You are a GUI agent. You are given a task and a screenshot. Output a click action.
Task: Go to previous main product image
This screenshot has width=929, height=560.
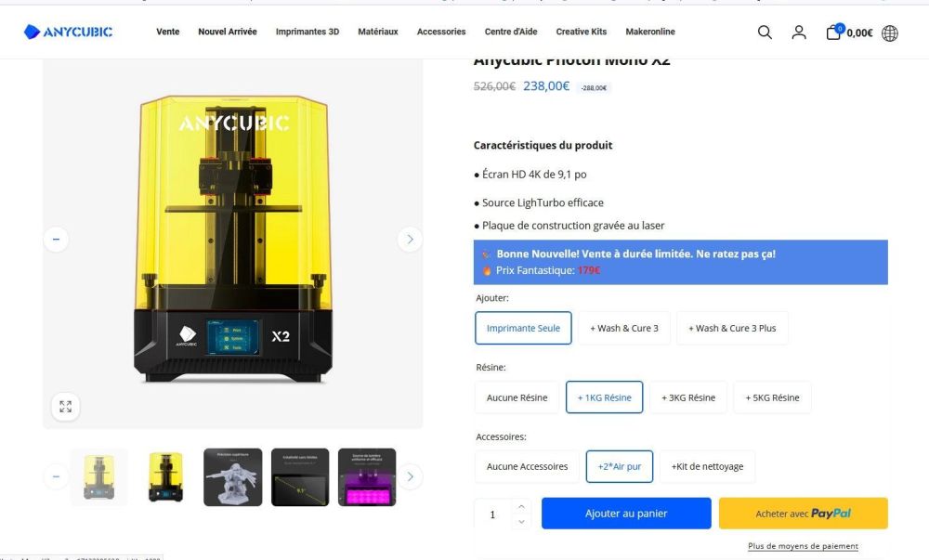[x=57, y=240]
